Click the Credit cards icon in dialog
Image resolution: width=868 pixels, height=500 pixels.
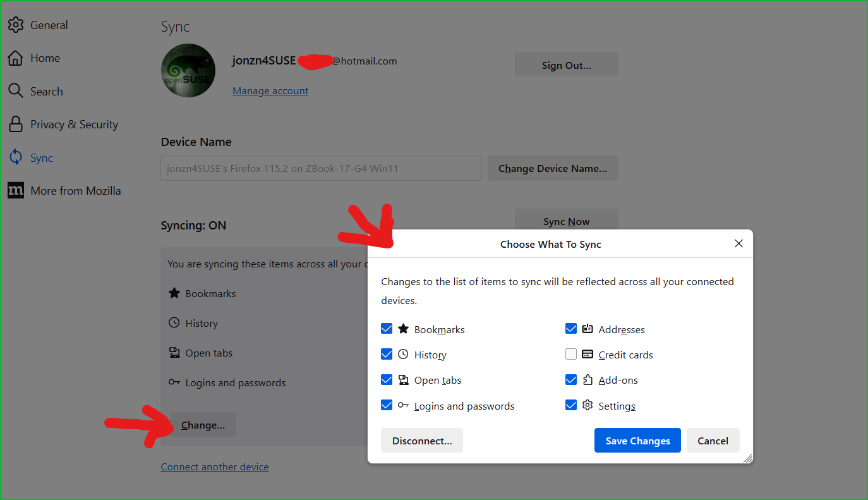point(588,355)
